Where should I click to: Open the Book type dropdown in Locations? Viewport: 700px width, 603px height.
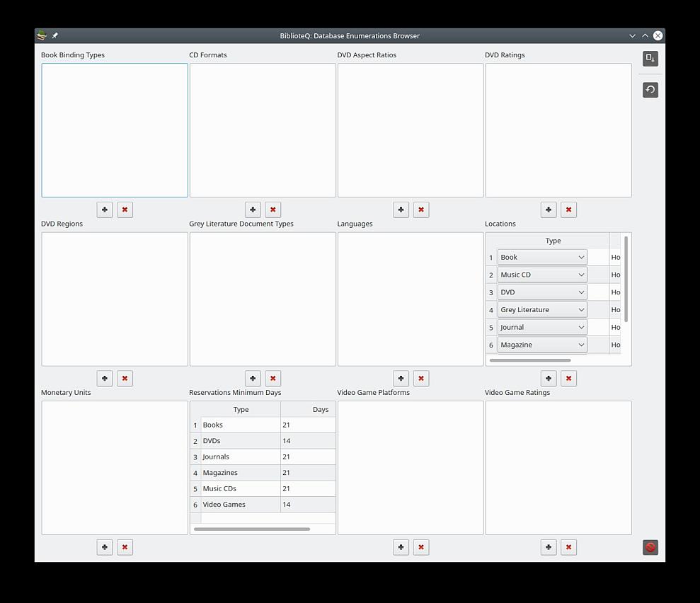[x=542, y=257]
